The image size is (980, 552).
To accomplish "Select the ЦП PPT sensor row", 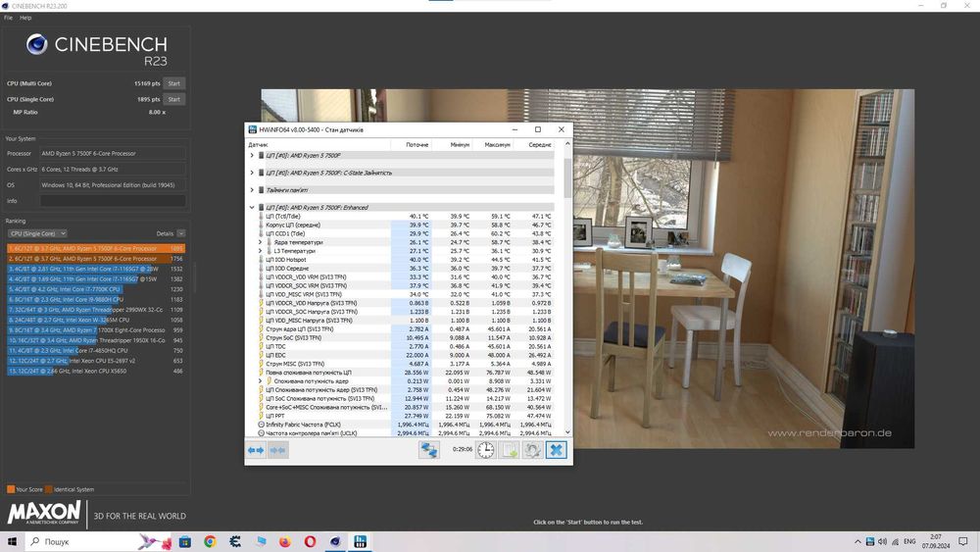I will [405, 416].
